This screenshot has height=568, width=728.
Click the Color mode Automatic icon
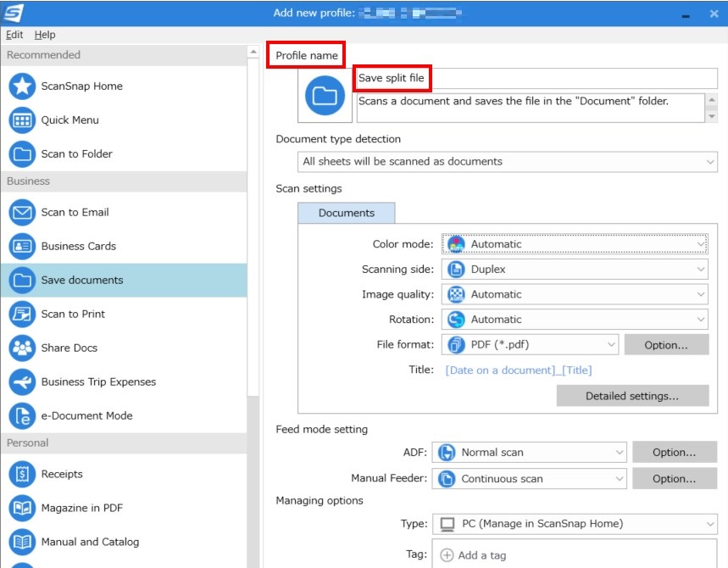[x=456, y=244]
